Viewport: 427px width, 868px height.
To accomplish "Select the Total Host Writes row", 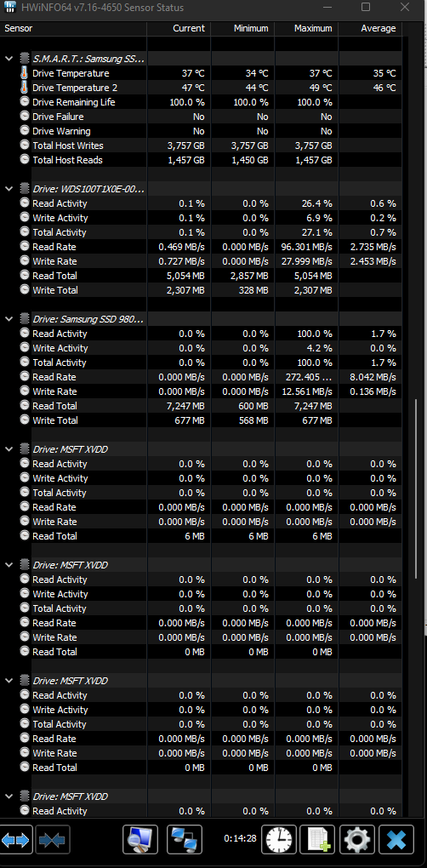I will pos(201,146).
